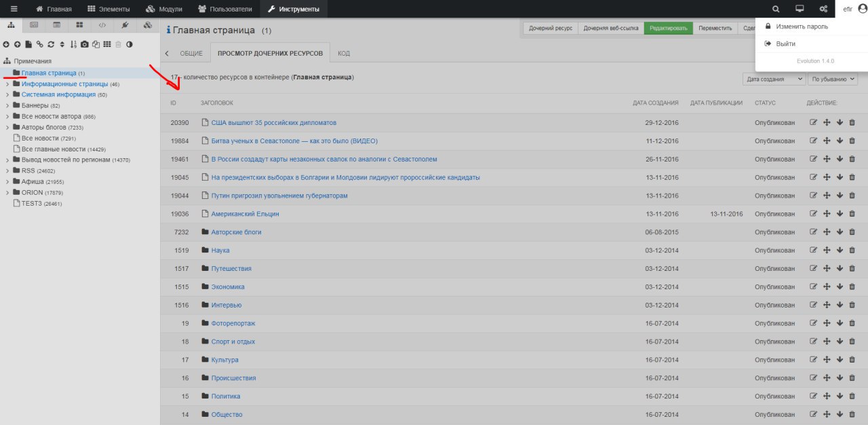Switch to the ОБЩИЕ tab
Image resolution: width=868 pixels, height=425 pixels.
pos(191,54)
